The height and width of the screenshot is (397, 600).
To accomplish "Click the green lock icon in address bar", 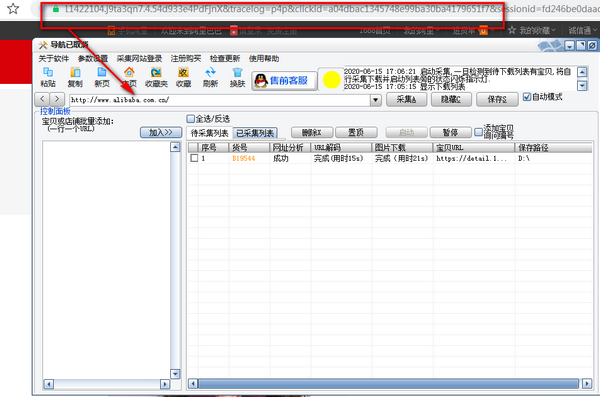I will click(x=56, y=8).
